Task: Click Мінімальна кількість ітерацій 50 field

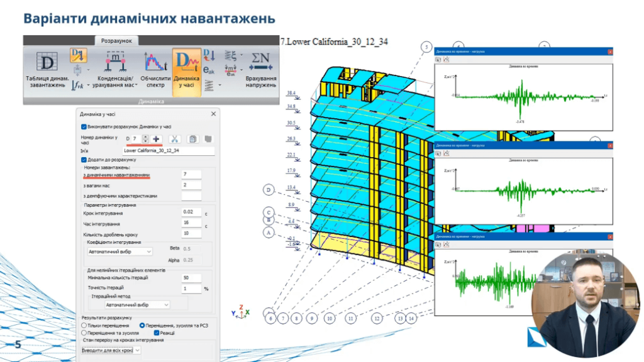Action: tap(191, 278)
